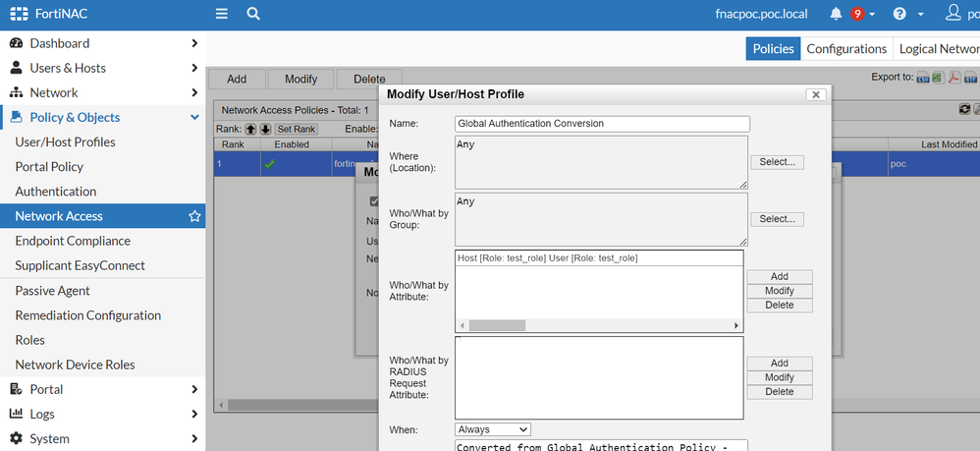The image size is (980, 451).
Task: Click Delete for Who/What by Attribute
Action: [x=780, y=306]
